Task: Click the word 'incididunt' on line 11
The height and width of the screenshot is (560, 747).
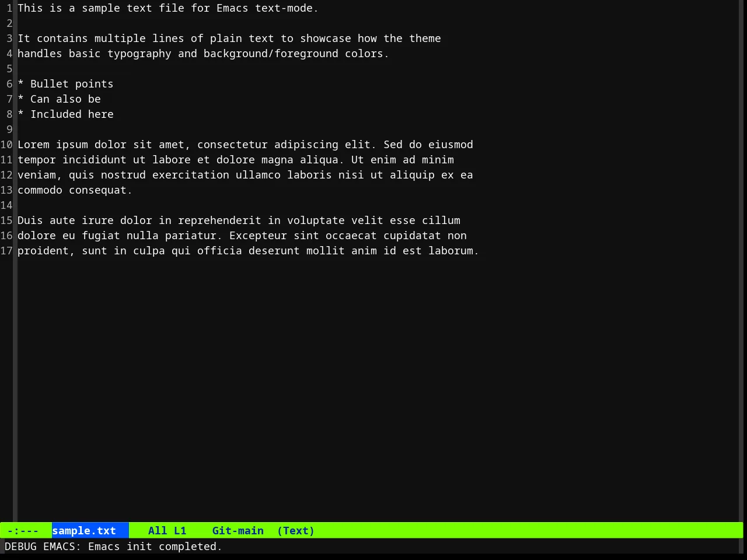Action: pos(95,160)
